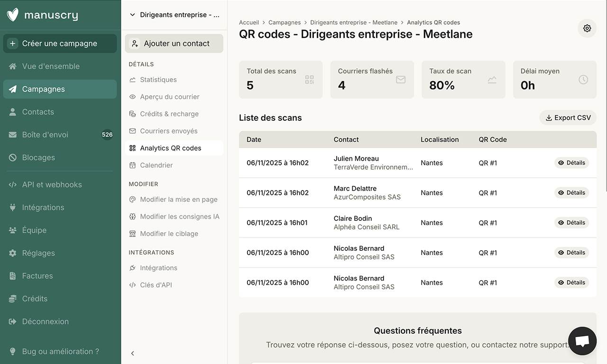Collapse the campaign details sidebar

pos(132,353)
